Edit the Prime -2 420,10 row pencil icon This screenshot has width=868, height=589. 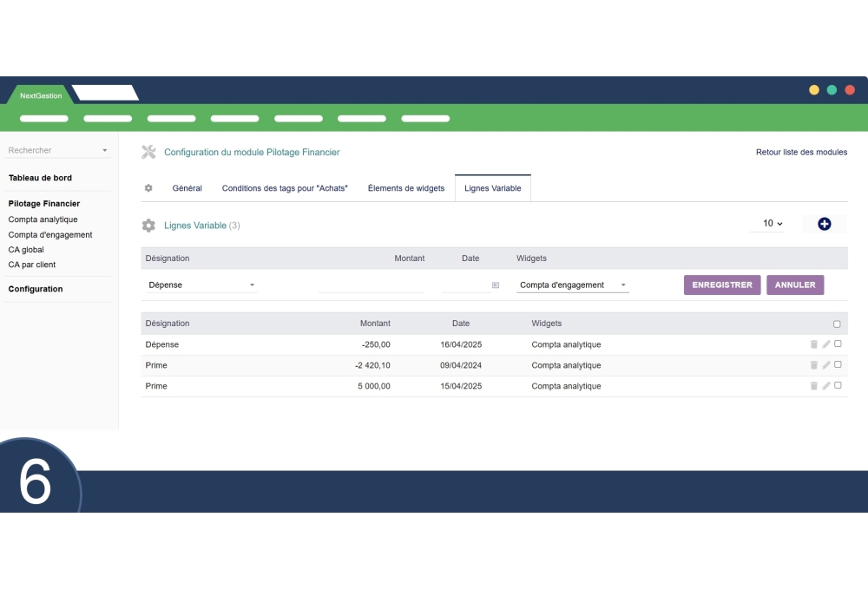point(825,365)
